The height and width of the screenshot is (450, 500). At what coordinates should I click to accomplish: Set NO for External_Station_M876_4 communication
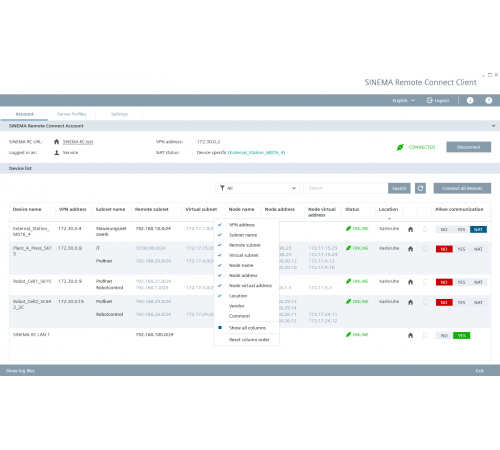click(444, 229)
